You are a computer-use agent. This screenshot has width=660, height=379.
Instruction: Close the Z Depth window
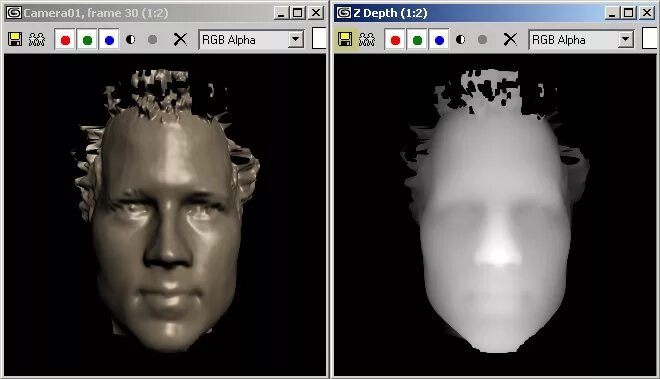[x=647, y=13]
